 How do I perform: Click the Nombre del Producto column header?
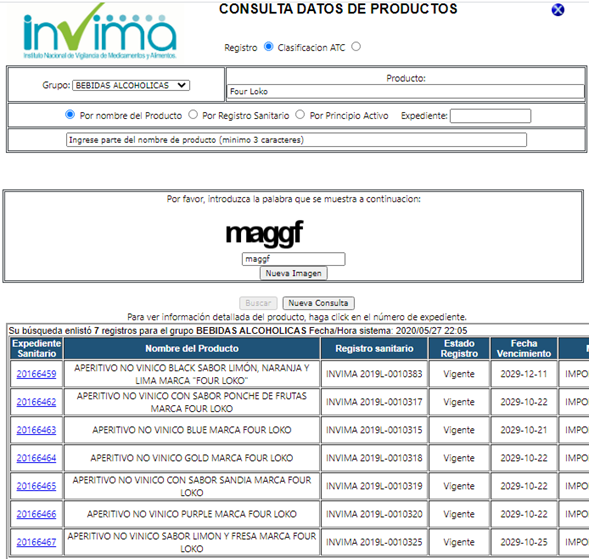click(x=192, y=348)
